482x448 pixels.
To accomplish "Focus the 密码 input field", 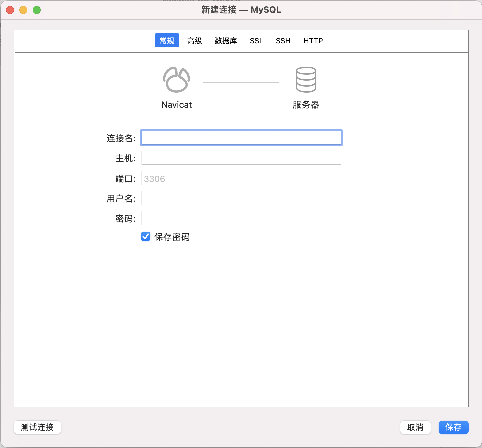I will click(241, 218).
